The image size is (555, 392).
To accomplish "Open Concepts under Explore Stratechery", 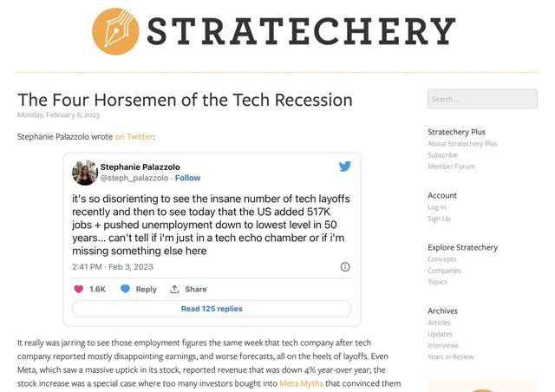I will tap(441, 259).
